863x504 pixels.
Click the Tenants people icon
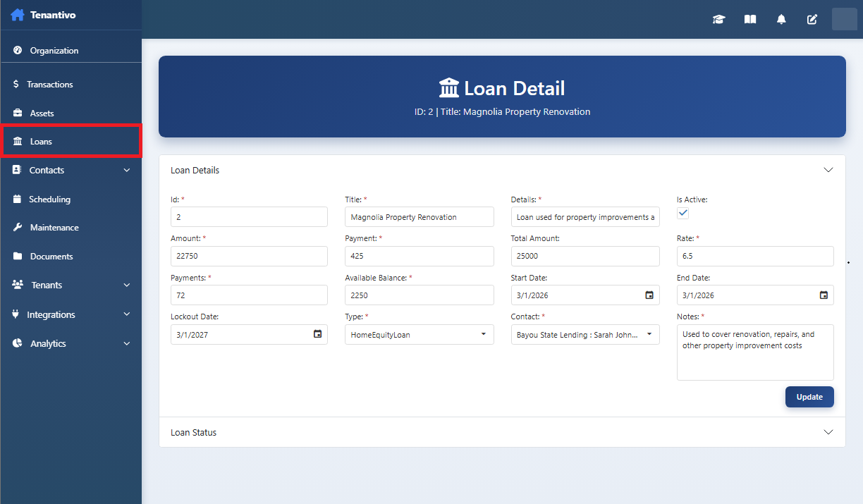(18, 285)
